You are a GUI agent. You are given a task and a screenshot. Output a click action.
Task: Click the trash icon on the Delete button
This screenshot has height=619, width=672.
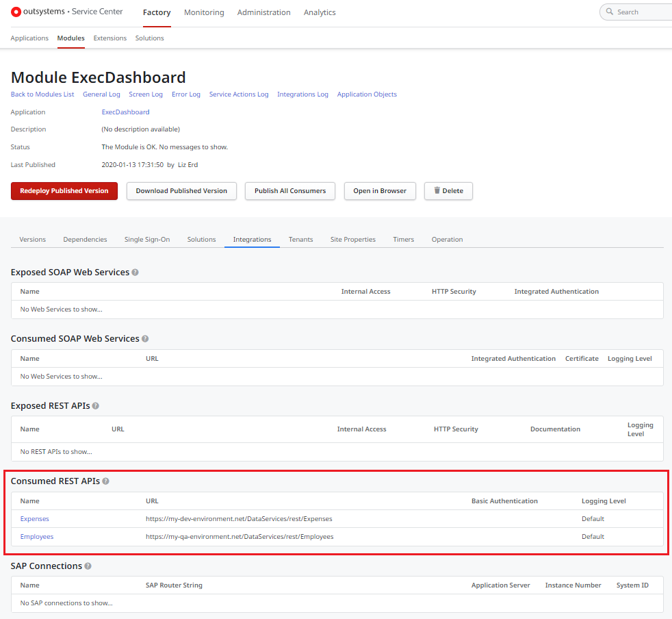point(436,191)
